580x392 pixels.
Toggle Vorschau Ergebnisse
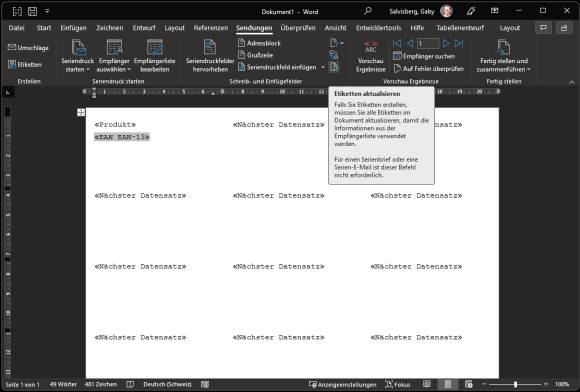371,55
